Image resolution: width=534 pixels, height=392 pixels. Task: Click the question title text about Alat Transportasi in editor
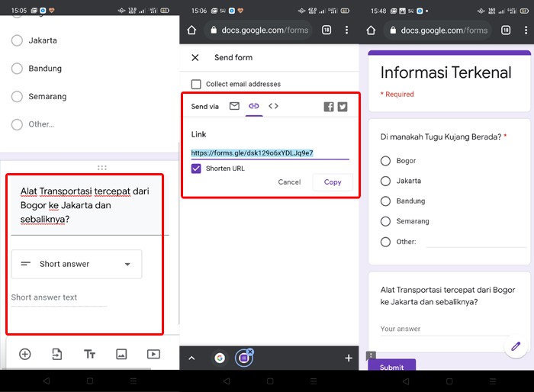(85, 205)
